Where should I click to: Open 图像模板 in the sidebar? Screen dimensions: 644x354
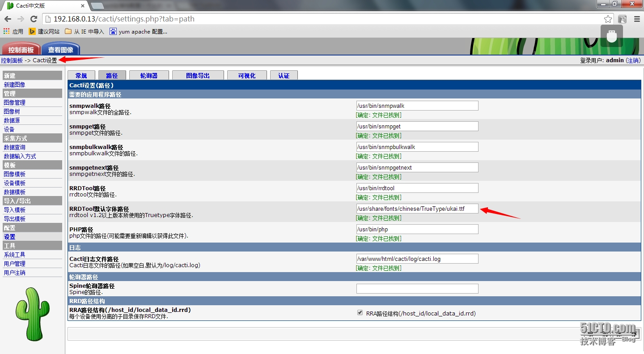pos(15,174)
